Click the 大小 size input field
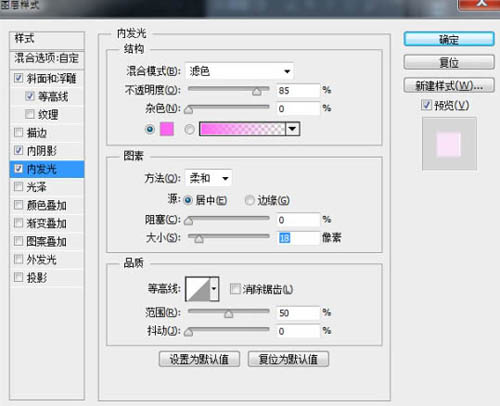 (298, 238)
